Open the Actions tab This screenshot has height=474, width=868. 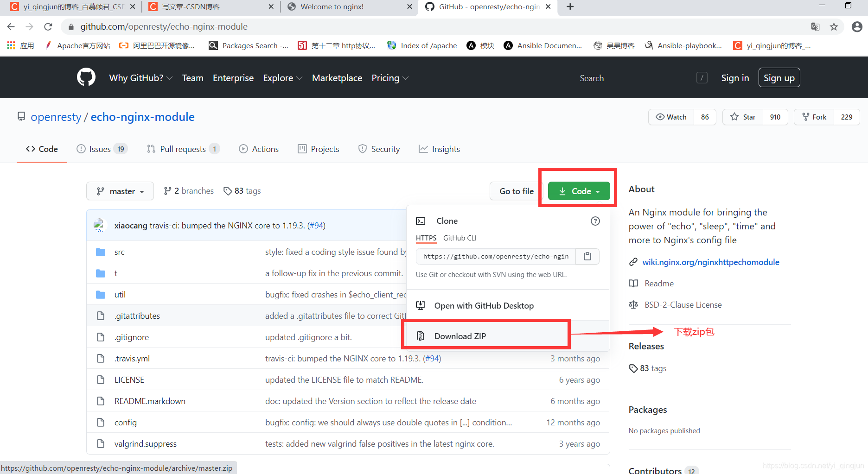[x=259, y=149]
